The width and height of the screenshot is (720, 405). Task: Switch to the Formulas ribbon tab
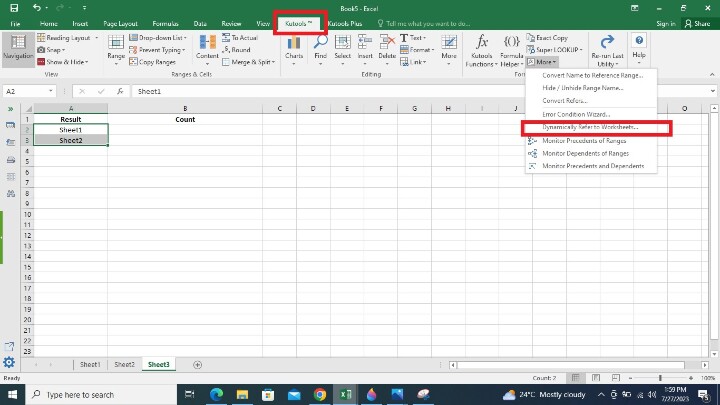[x=165, y=23]
